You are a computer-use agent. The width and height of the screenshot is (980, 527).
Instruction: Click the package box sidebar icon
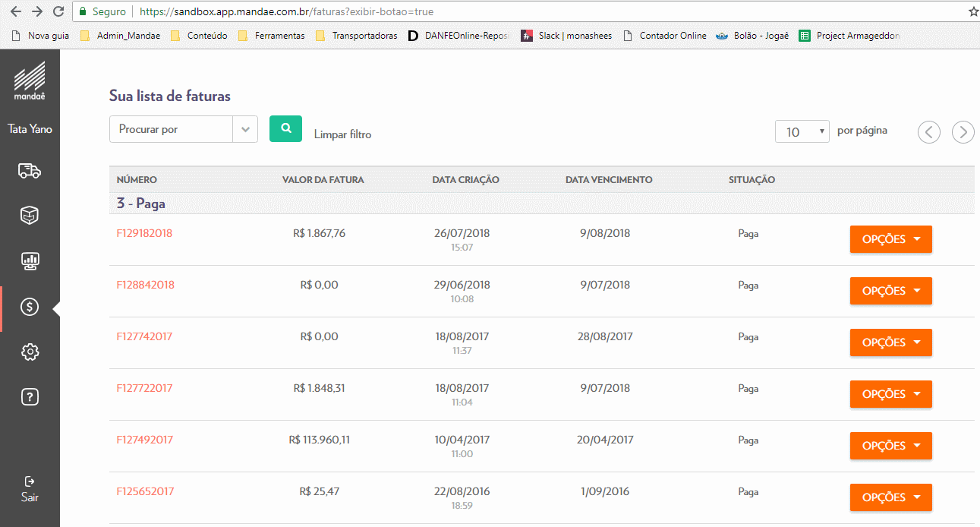point(30,216)
